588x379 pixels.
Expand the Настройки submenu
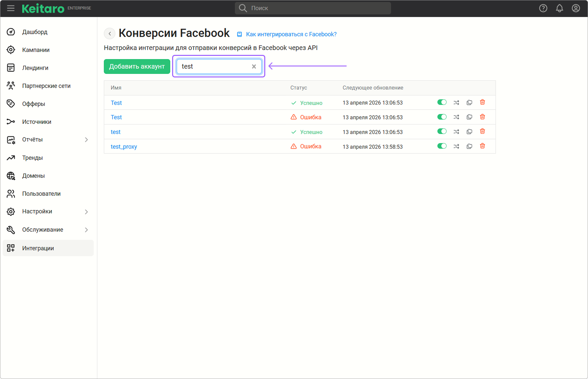86,212
